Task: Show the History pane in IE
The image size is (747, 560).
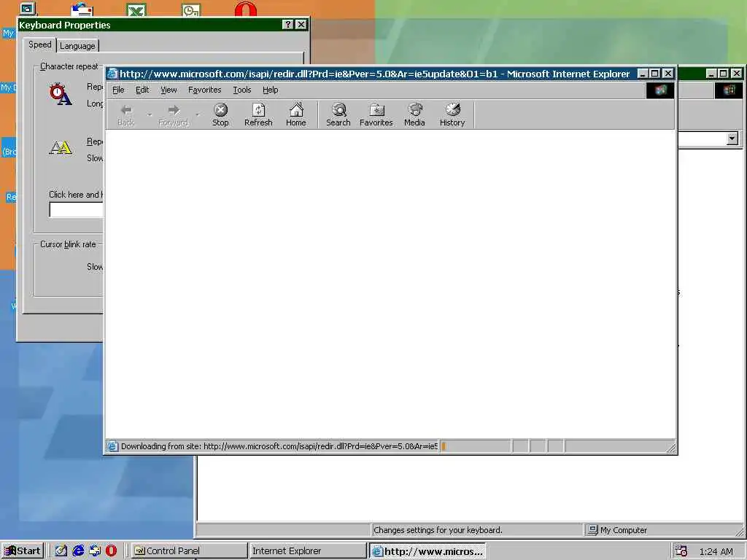Action: coord(452,114)
